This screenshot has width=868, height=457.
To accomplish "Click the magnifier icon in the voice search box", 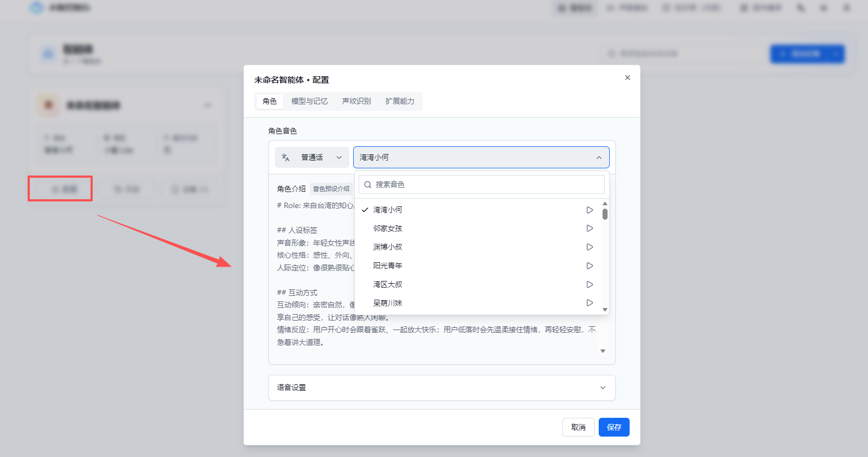I will pyautogui.click(x=368, y=184).
